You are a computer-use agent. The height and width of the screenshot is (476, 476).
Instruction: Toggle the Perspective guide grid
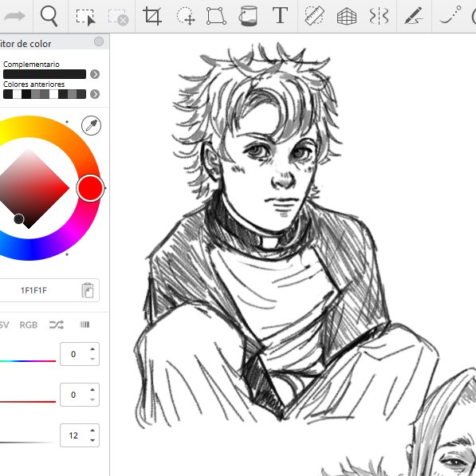(x=347, y=16)
